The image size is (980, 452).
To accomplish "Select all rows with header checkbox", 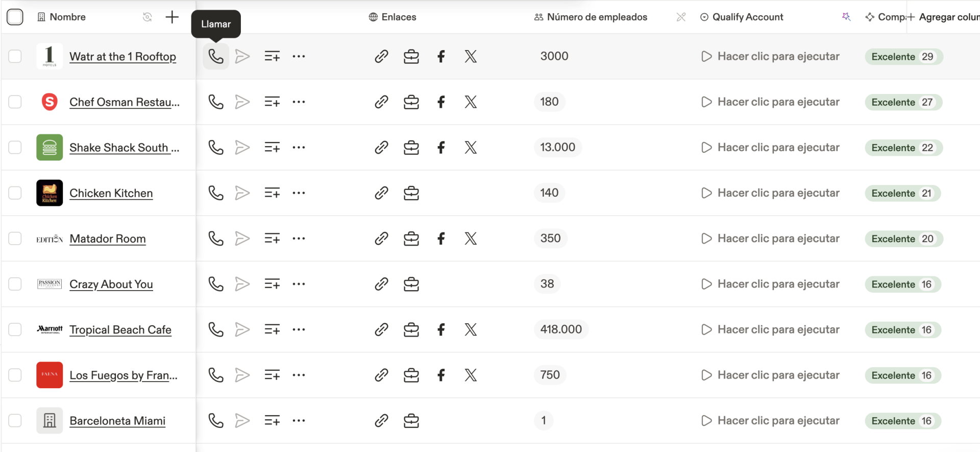I will coord(15,17).
